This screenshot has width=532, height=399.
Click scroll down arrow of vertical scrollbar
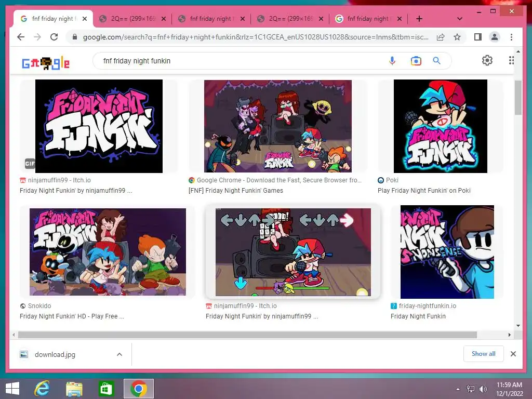(518, 326)
